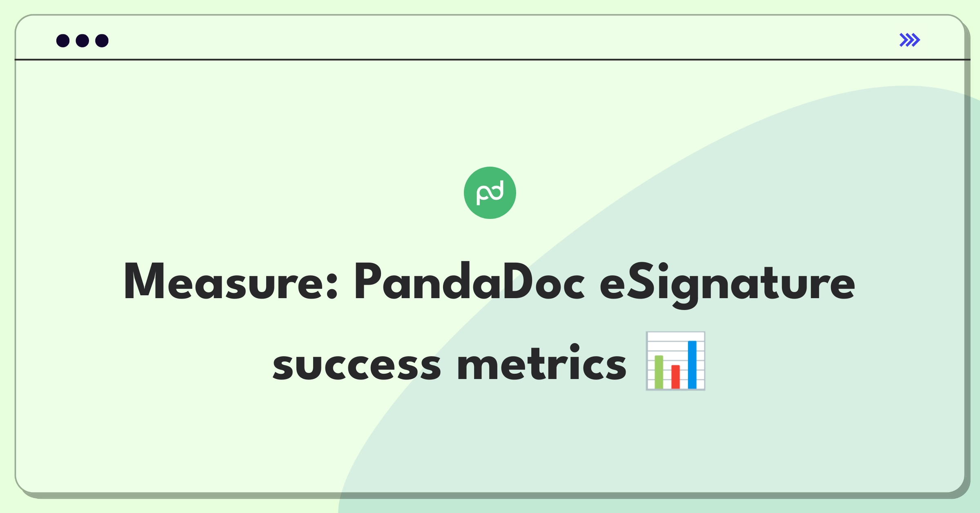This screenshot has height=513, width=980.
Task: Click the empty header area between dots and chevrons
Action: [502, 40]
